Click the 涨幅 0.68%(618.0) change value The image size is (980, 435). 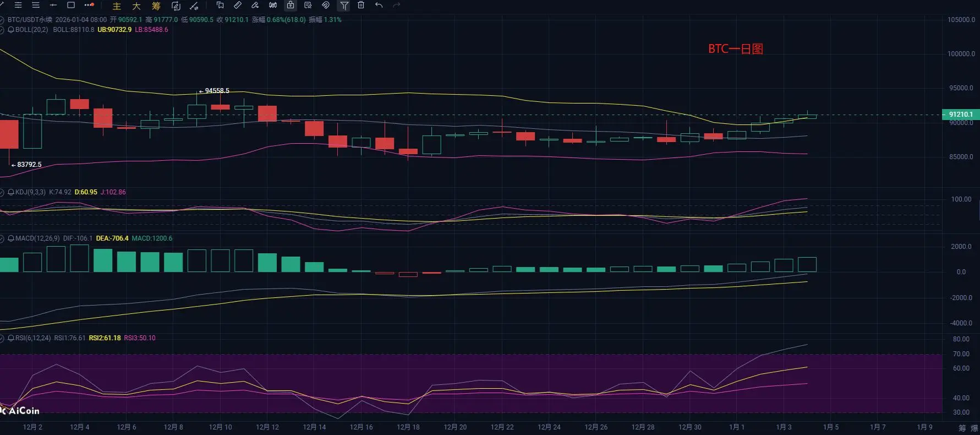point(279,19)
